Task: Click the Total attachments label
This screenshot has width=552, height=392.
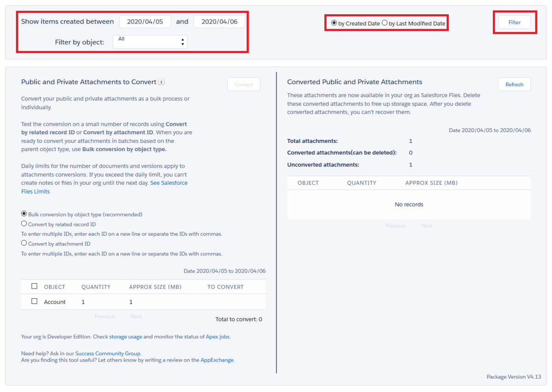Action: click(x=312, y=141)
